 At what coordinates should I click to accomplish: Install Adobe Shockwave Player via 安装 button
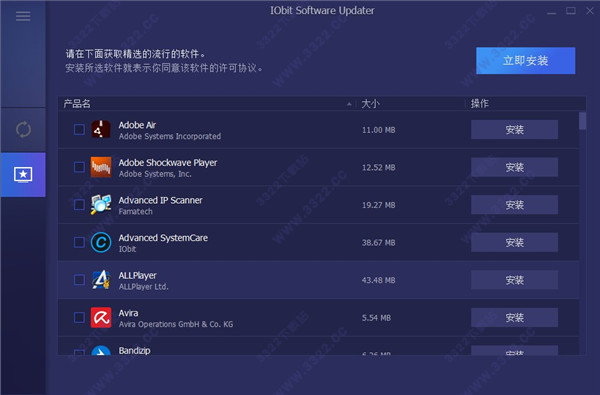514,167
